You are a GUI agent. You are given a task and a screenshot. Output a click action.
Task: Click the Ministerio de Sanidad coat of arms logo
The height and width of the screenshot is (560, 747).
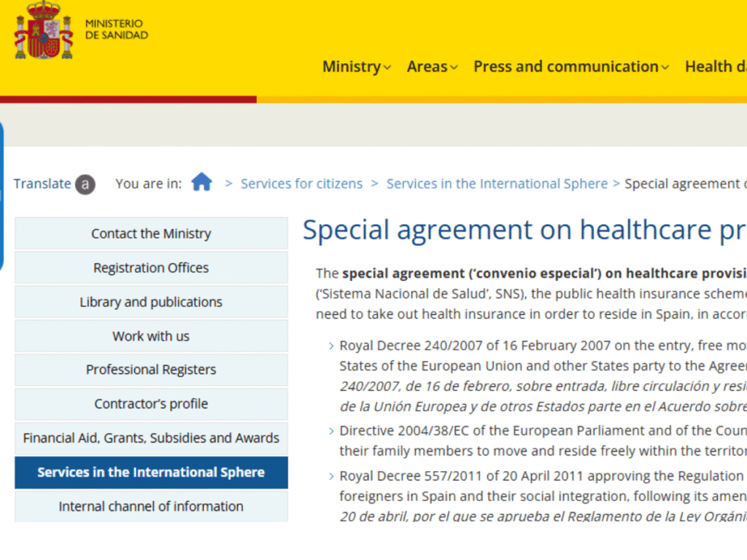pyautogui.click(x=42, y=31)
